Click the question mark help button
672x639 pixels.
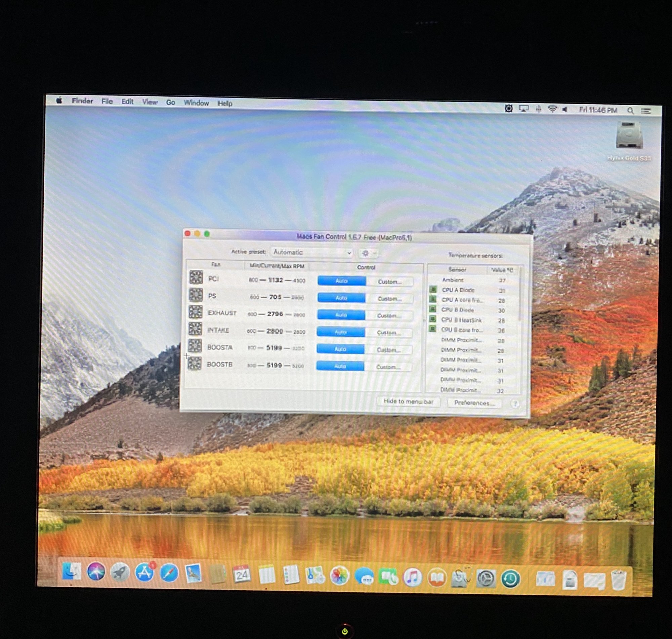[515, 403]
